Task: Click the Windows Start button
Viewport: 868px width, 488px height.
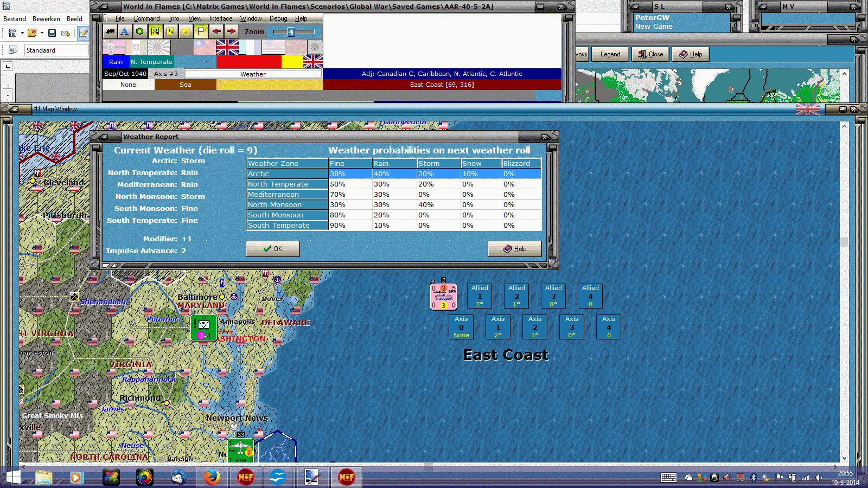Action: (x=13, y=477)
